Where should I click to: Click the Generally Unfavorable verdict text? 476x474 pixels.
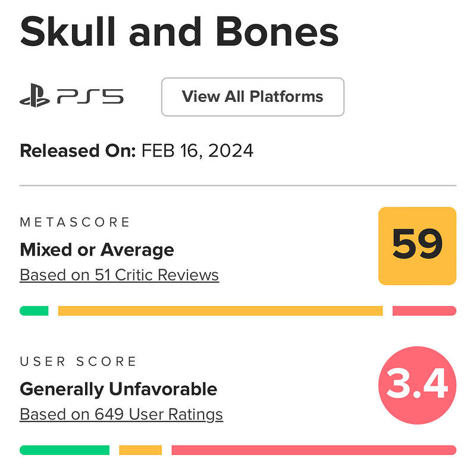[118, 389]
